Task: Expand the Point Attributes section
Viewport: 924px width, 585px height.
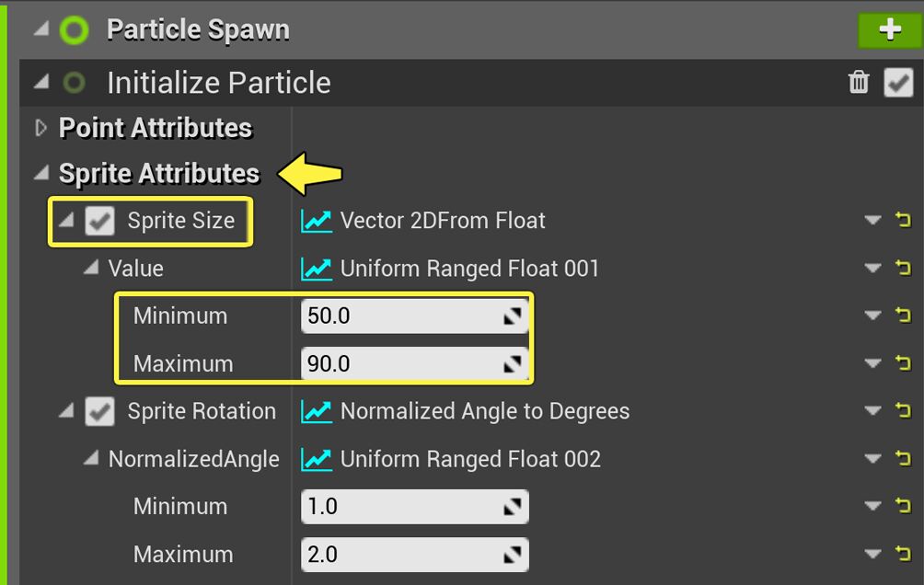Action: click(40, 128)
